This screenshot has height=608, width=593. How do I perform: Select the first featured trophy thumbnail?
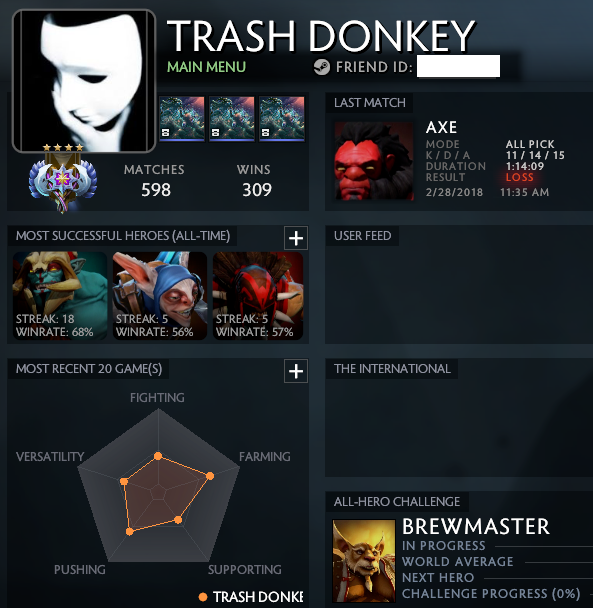coord(182,119)
